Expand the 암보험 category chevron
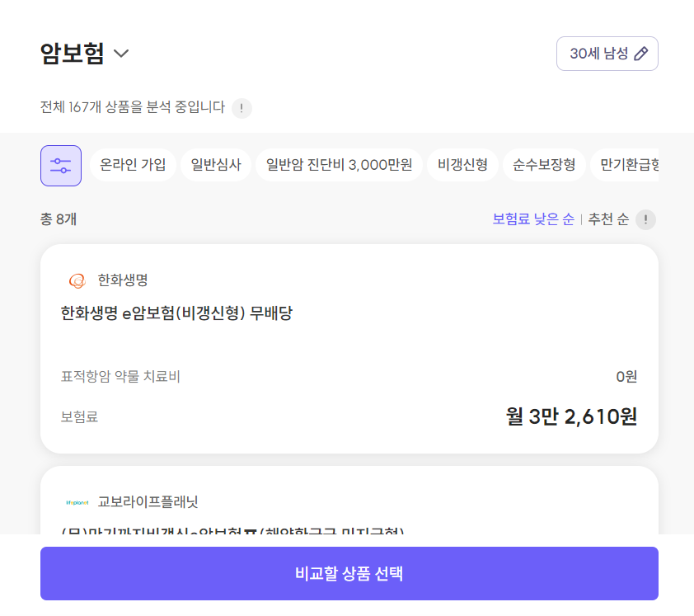The height and width of the screenshot is (616, 694). 121,54
